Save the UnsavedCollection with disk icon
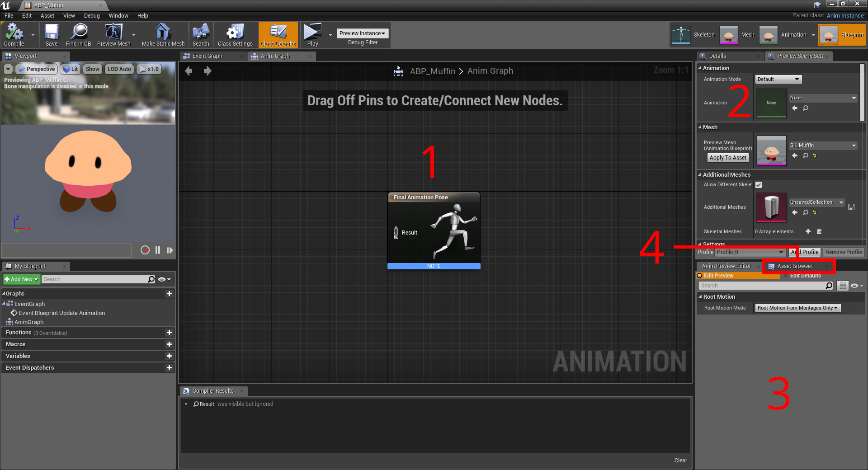The width and height of the screenshot is (868, 470). [851, 207]
